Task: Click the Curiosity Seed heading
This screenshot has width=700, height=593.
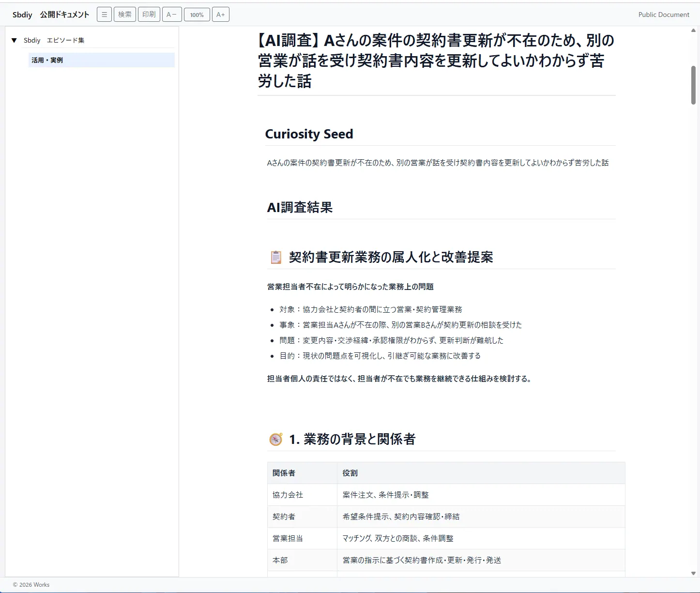Action: click(309, 134)
